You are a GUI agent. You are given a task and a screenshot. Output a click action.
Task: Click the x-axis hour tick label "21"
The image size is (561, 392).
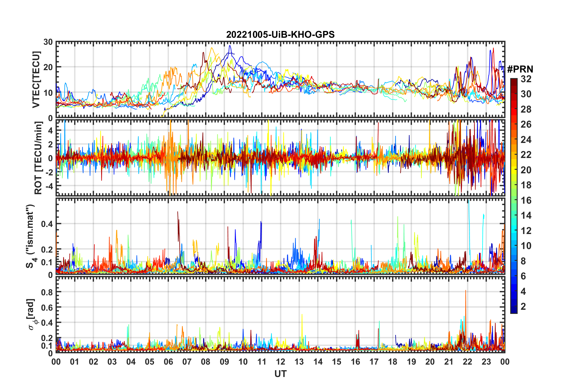pos(449,362)
